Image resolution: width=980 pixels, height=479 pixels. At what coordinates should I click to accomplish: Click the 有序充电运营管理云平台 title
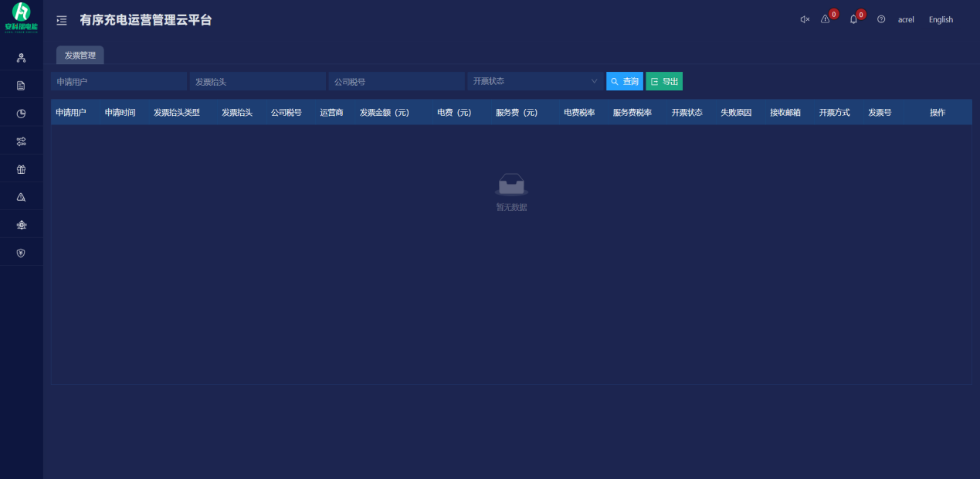tap(146, 20)
